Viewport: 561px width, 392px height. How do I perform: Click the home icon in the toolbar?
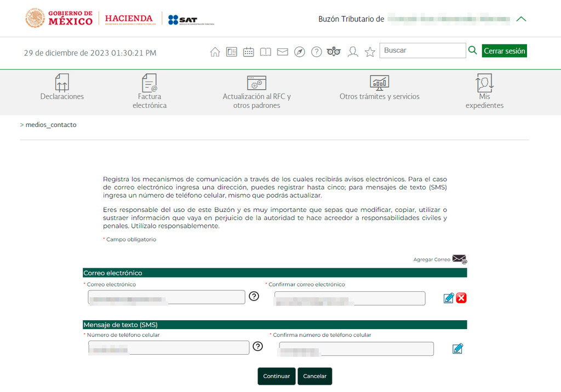[x=215, y=51]
